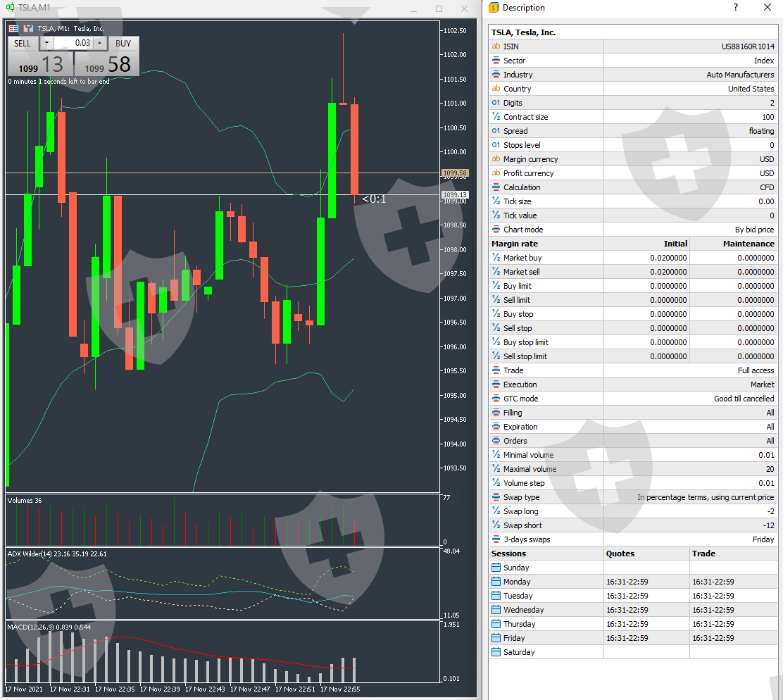Click the Friday session calendar icon
The width and height of the screenshot is (783, 700).
coord(496,637)
